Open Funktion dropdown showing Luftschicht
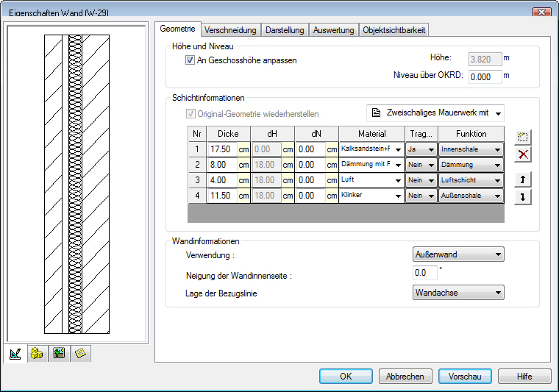 pos(471,180)
